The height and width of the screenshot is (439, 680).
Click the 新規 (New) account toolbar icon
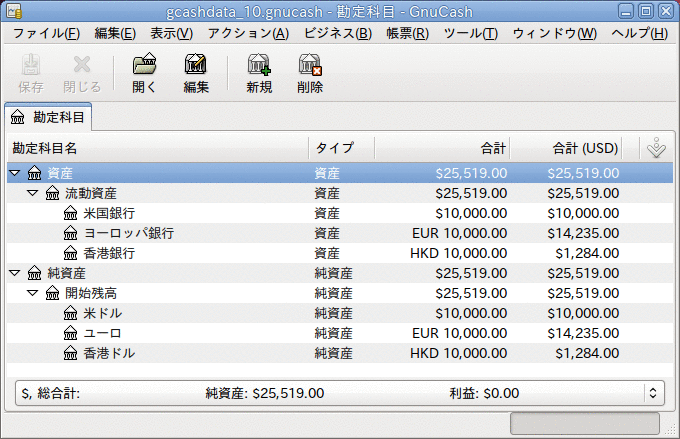[x=259, y=64]
